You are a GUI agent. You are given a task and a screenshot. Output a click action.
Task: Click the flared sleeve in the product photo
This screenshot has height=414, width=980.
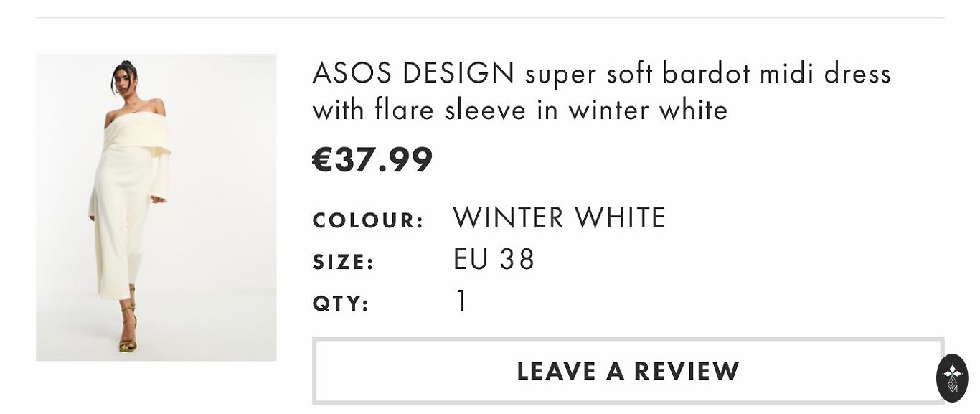coord(161,176)
